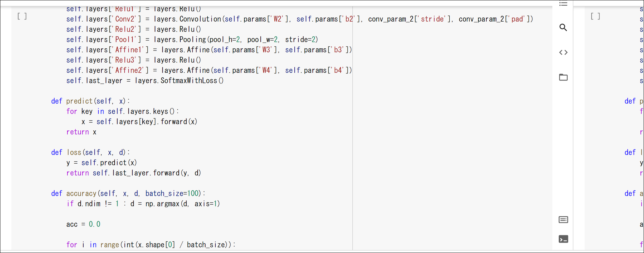644x253 pixels.
Task: Run the right pane code cell
Action: click(x=595, y=16)
